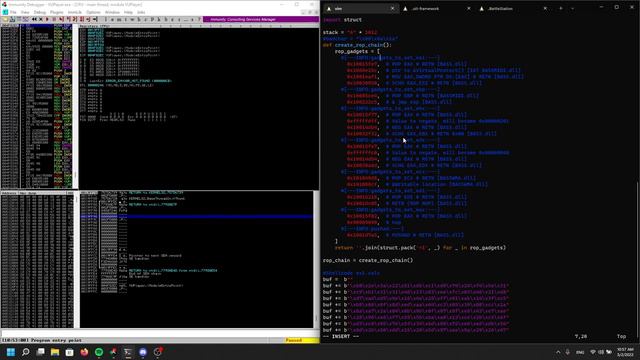The width and height of the screenshot is (640, 360).
Task: Open the taskbar clock and date
Action: click(624, 352)
